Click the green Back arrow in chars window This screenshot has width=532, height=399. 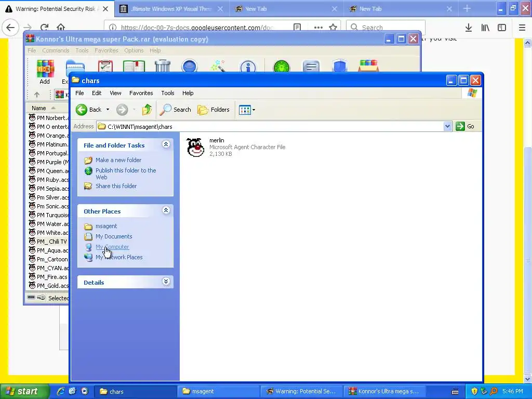pos(82,110)
